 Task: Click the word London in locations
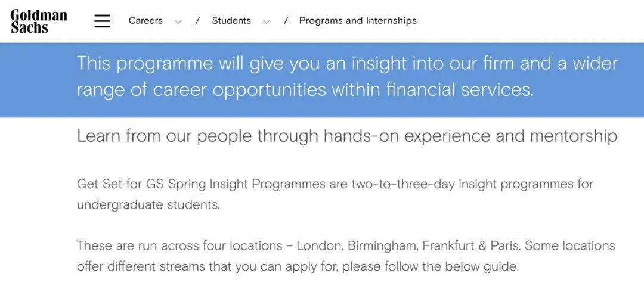[319, 245]
